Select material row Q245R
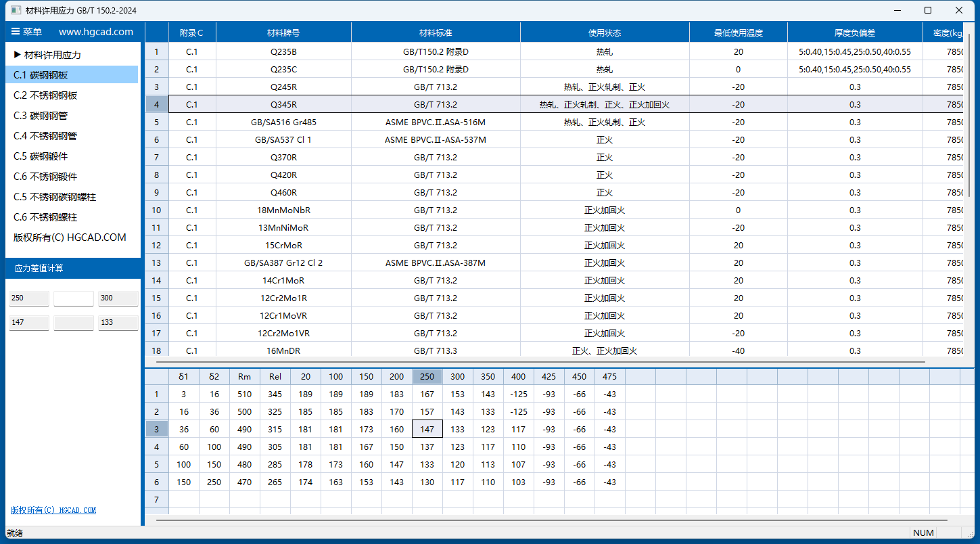The image size is (980, 544). coord(283,87)
